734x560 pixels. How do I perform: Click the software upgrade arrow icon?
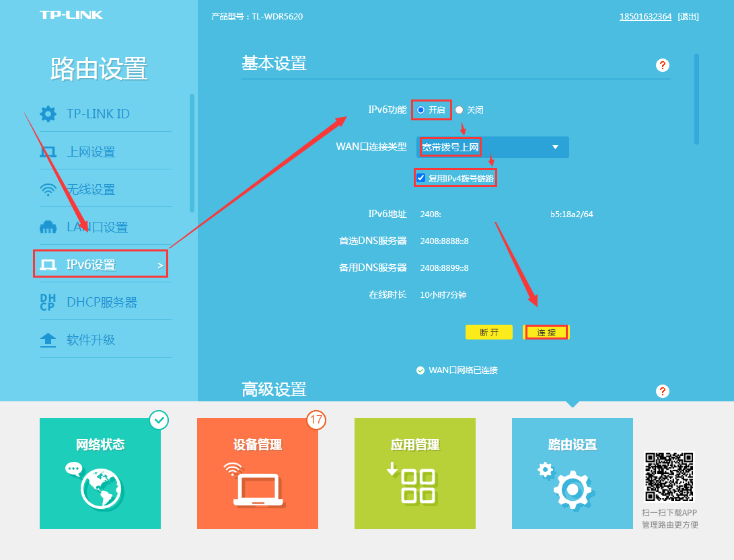point(48,340)
